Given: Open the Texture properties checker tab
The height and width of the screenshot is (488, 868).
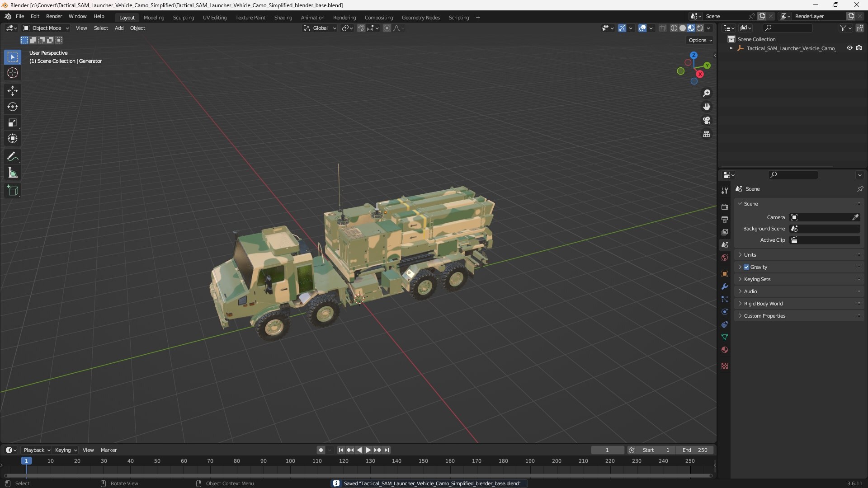Looking at the screenshot, I should (725, 366).
